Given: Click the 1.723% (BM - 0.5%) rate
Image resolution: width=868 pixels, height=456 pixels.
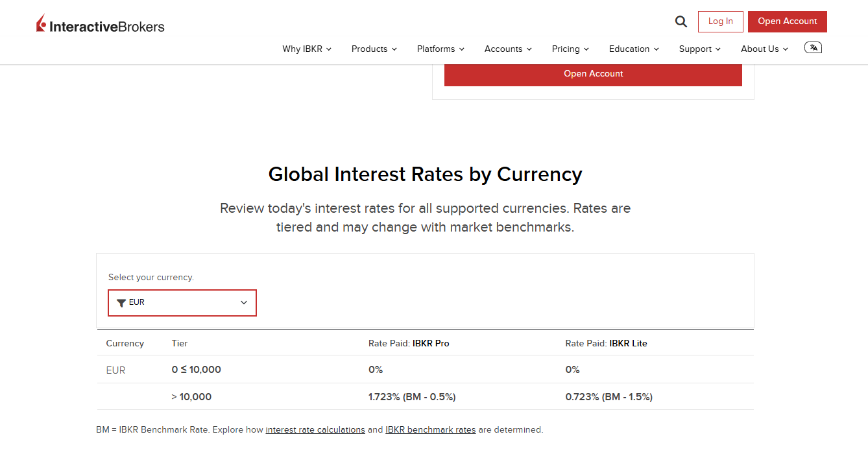Looking at the screenshot, I should [412, 397].
